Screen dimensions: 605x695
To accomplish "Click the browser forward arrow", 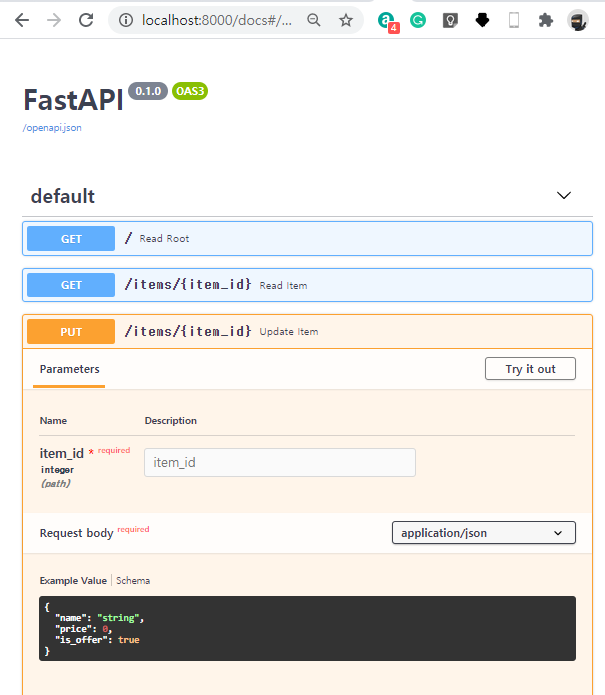I will point(54,20).
